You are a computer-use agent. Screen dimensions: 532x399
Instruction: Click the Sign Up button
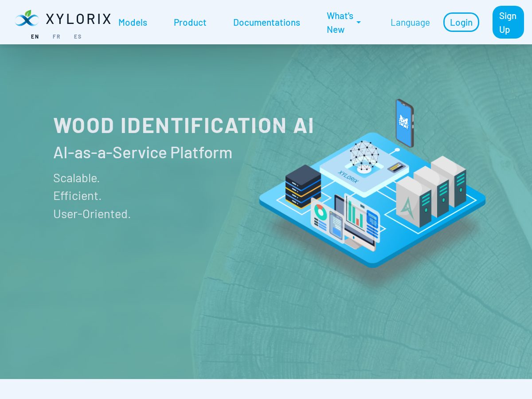click(x=508, y=22)
